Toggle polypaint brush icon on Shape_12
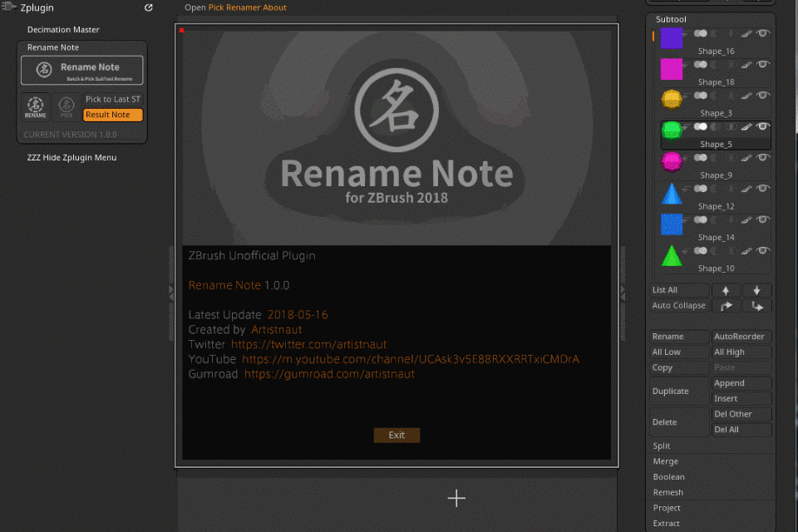Screen dimensions: 798x532 pyautogui.click(x=746, y=190)
